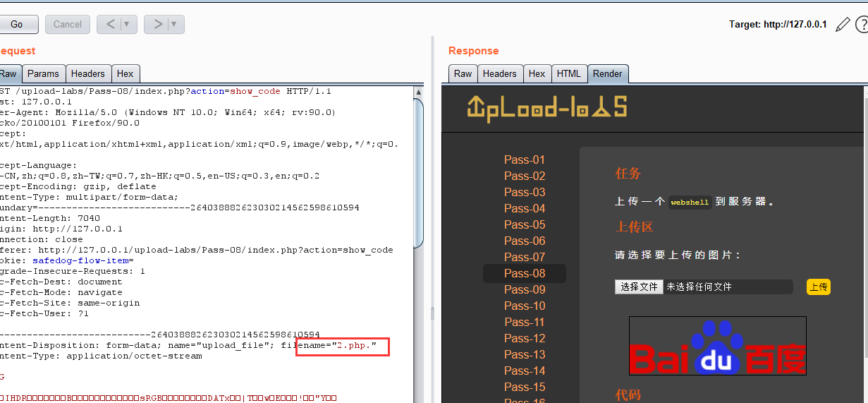
Task: Open Pass-14 in the sidebar
Action: [x=525, y=371]
